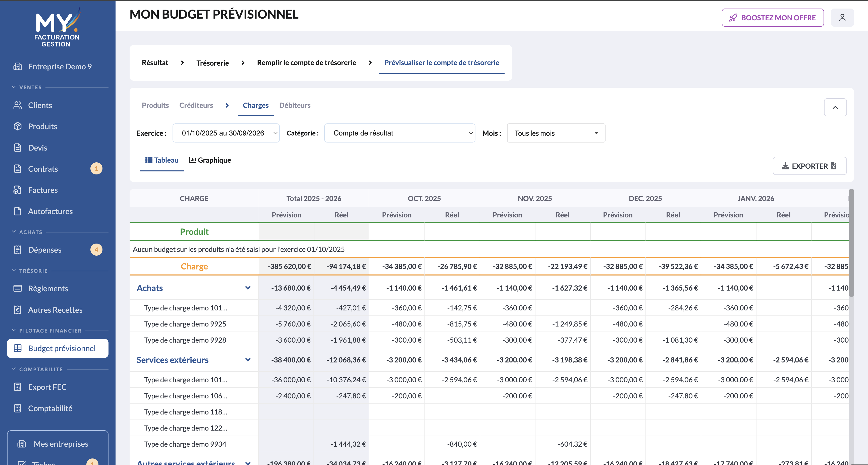Screen dimensions: 868x465
Task: Select the Charges tab
Action: (256, 105)
